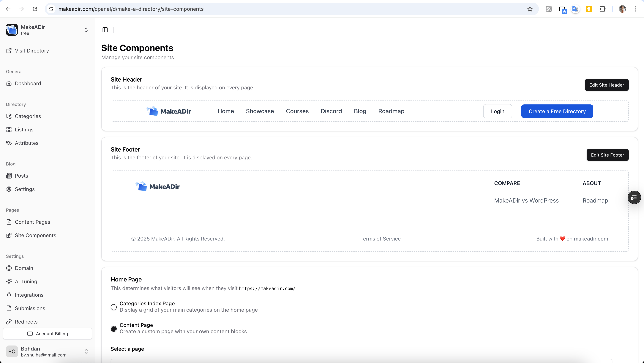Viewport: 644px width, 363px height.
Task: Open Categories in the sidebar
Action: [28, 116]
